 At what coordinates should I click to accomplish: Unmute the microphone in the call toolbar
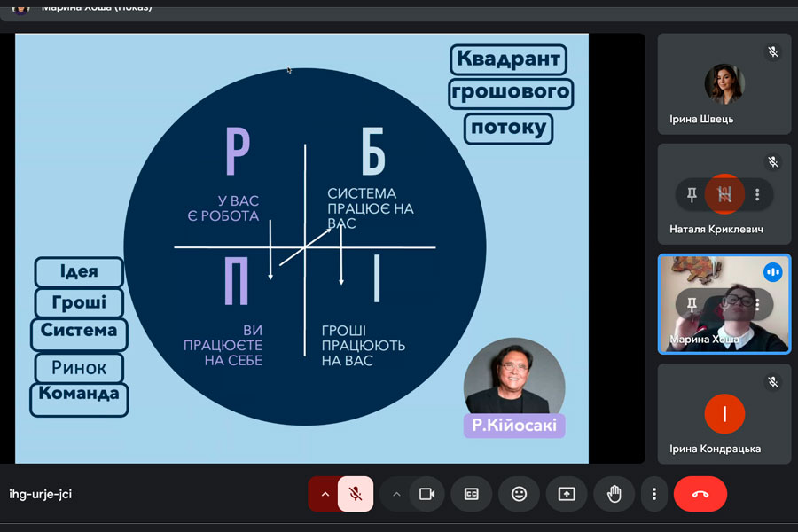coord(356,494)
